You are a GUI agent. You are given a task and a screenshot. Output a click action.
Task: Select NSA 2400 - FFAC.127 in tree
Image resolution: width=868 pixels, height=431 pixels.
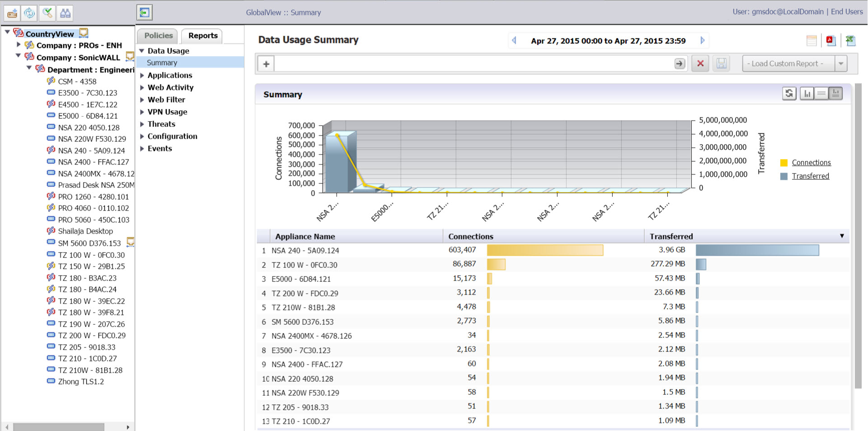pyautogui.click(x=93, y=162)
